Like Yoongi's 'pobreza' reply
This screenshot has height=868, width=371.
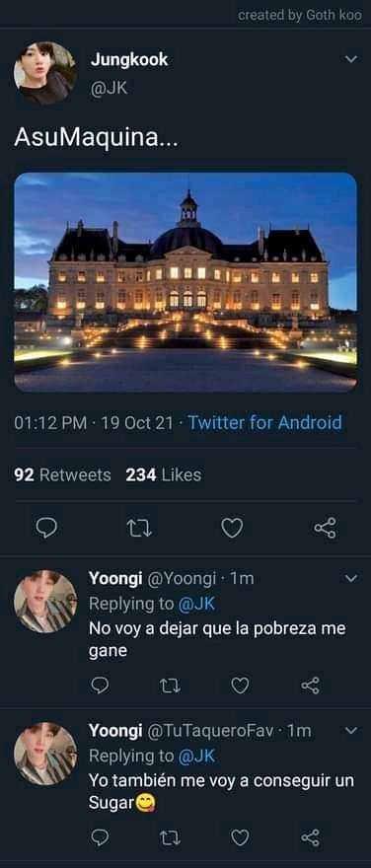(240, 687)
